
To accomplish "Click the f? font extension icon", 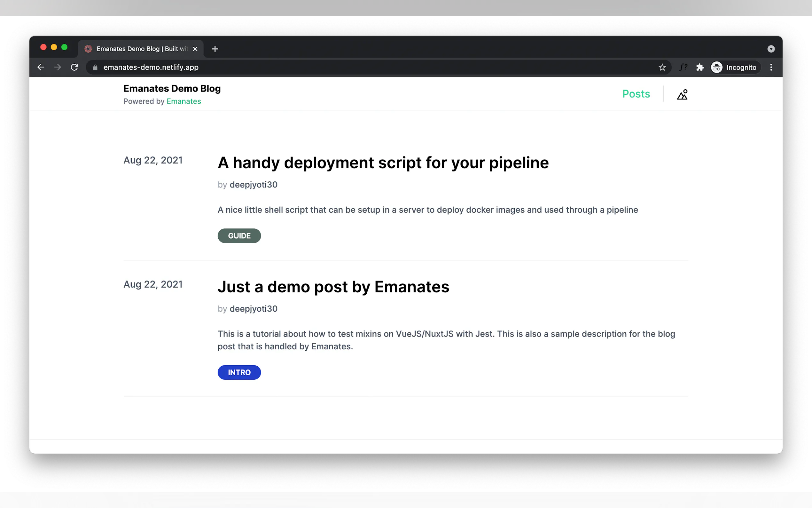I will pos(683,67).
